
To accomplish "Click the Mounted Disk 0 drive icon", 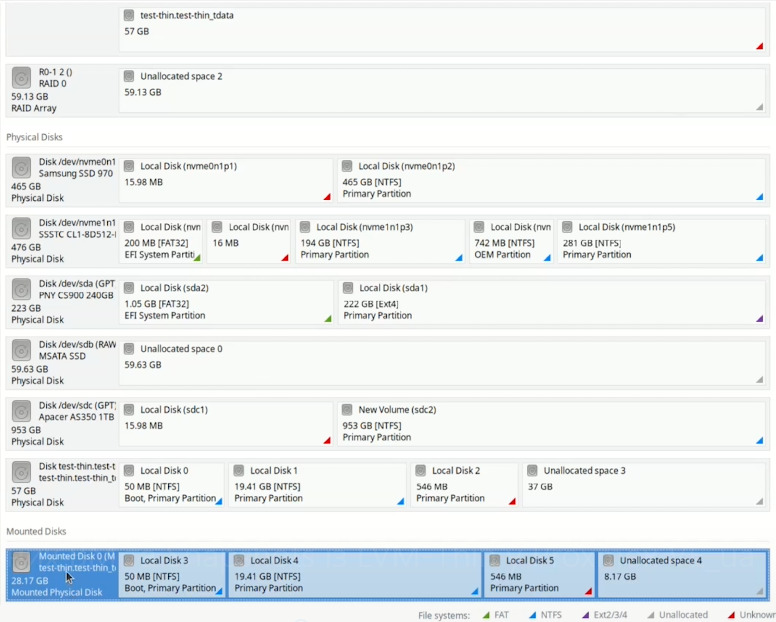I will pos(21,562).
